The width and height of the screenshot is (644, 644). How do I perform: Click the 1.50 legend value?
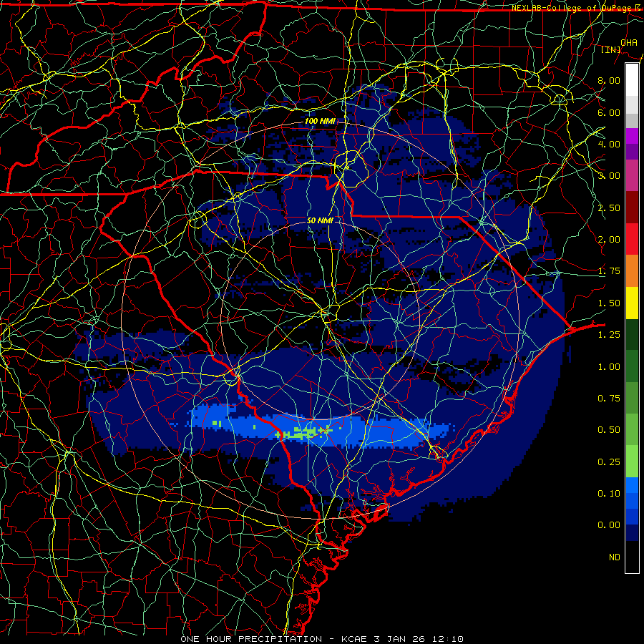609,303
